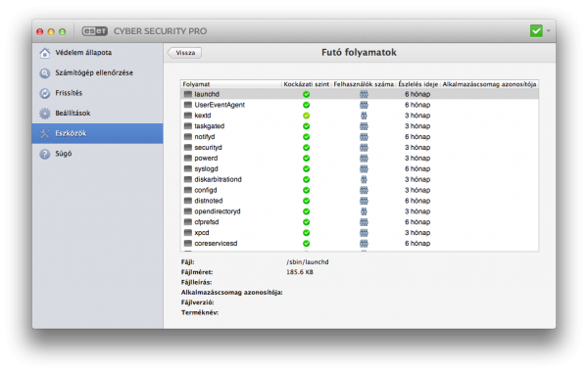The width and height of the screenshot is (588, 373).
Task: Select the configd process name
Action: tap(206, 190)
